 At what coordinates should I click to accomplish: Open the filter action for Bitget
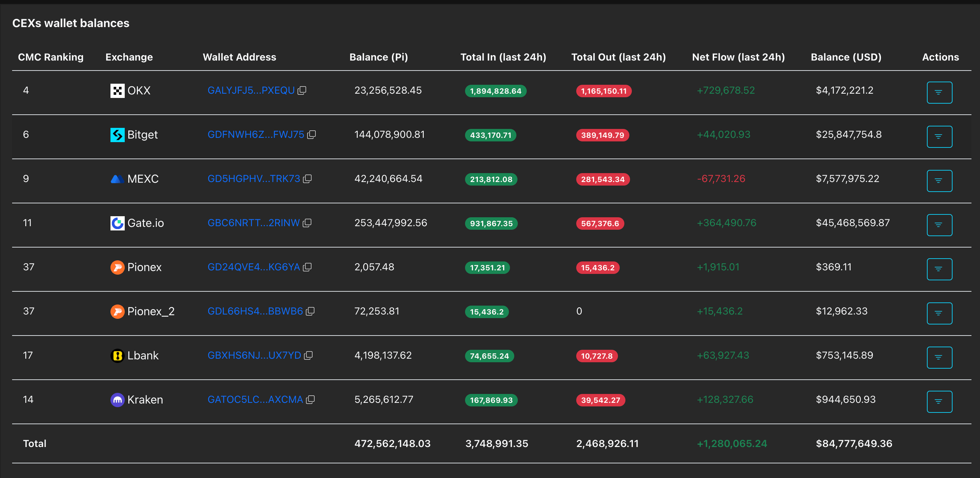(939, 136)
